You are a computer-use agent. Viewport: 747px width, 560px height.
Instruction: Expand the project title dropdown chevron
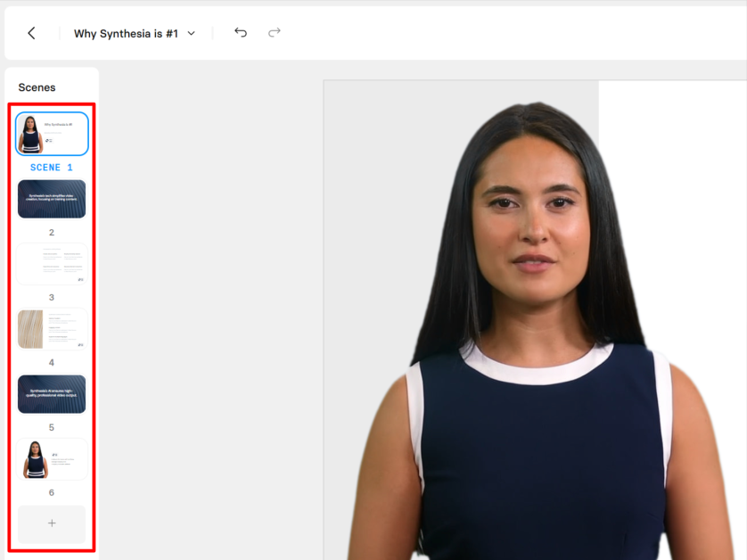point(192,34)
